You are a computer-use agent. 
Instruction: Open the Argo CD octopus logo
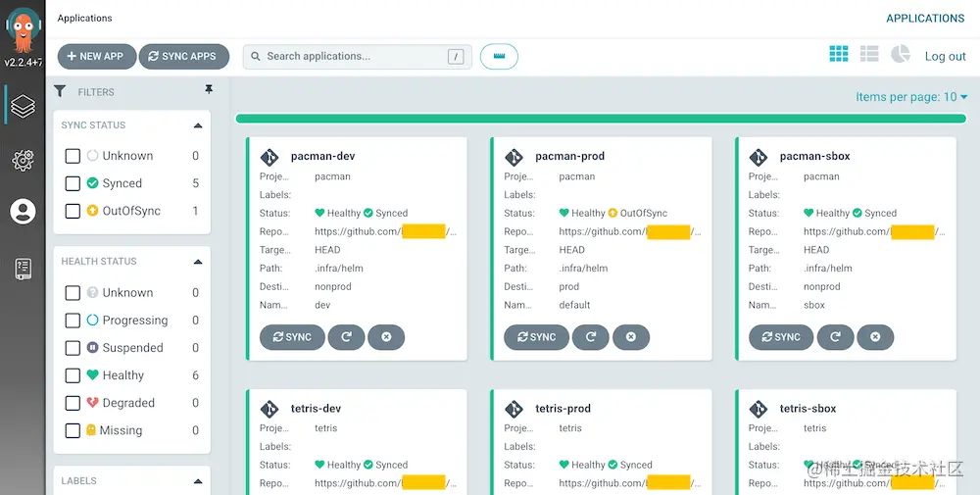coord(24,29)
